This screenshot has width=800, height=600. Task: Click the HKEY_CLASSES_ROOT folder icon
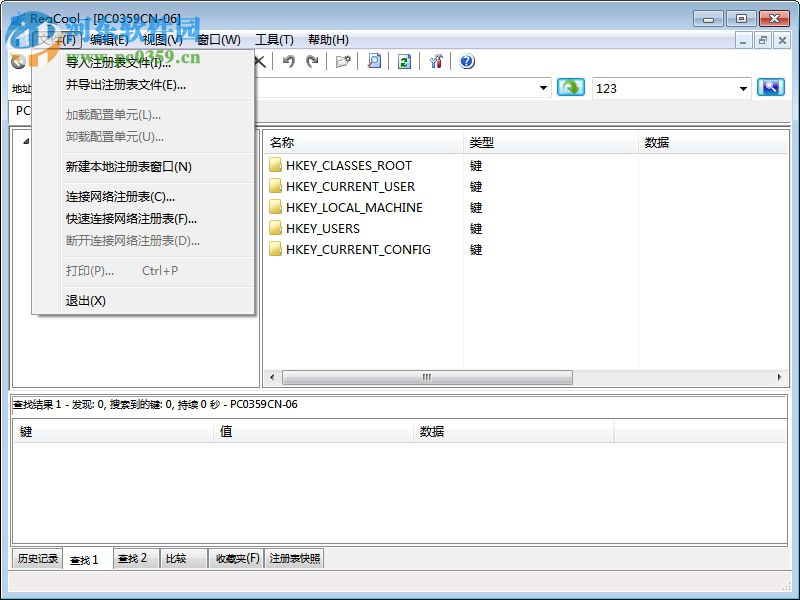(277, 165)
